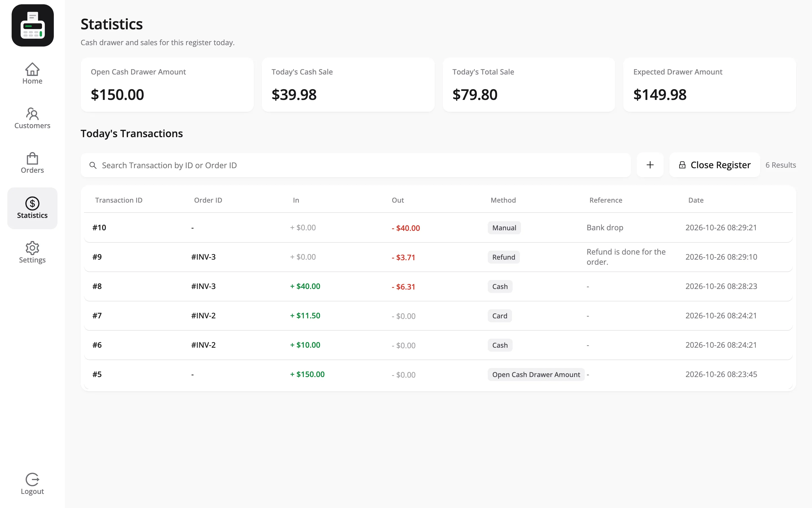
Task: Click the Logout icon
Action: click(32, 479)
